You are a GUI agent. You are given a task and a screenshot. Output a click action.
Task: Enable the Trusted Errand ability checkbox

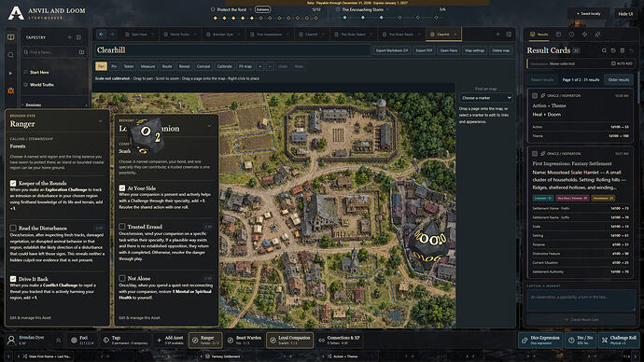click(122, 226)
